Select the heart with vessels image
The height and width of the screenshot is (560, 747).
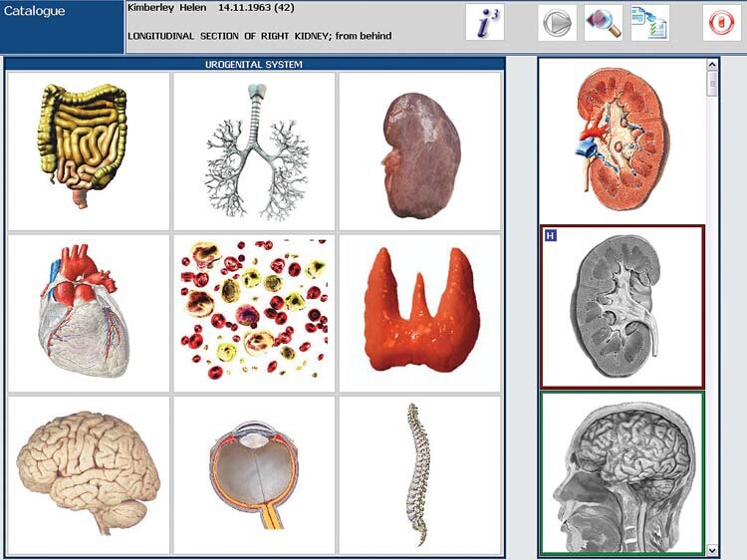[88, 311]
